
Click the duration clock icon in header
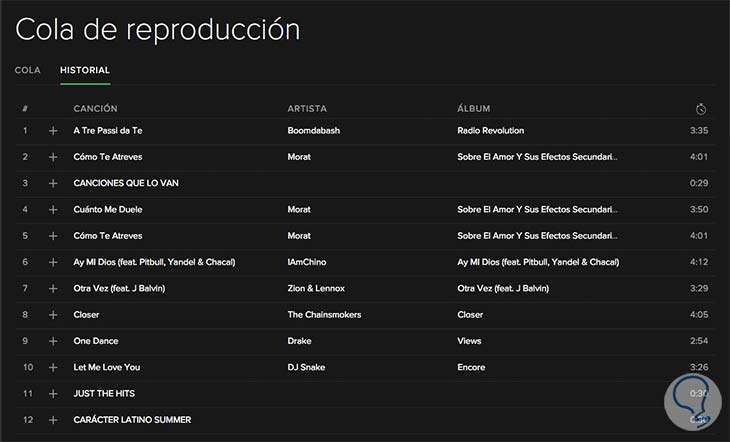click(x=701, y=108)
